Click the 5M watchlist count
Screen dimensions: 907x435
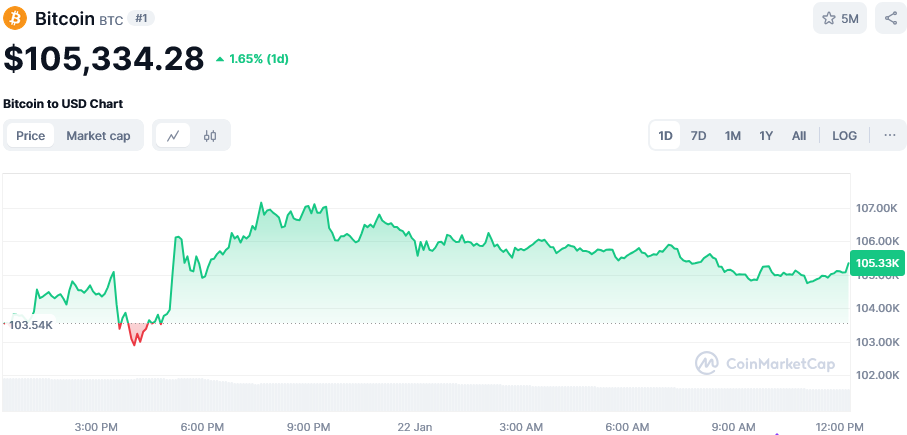click(850, 19)
